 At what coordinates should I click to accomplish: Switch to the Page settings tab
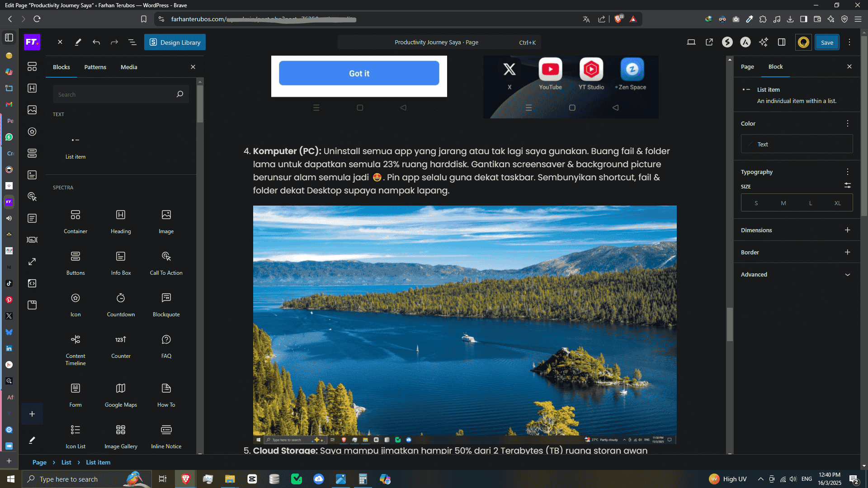point(747,66)
